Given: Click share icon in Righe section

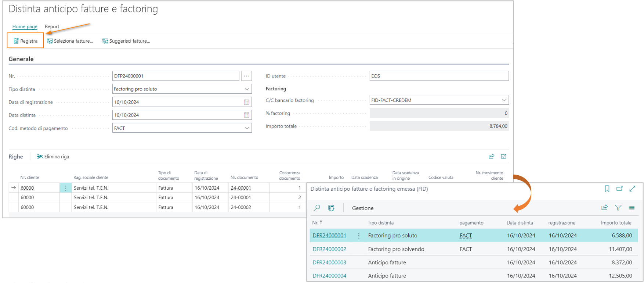Looking at the screenshot, I should pyautogui.click(x=491, y=157).
